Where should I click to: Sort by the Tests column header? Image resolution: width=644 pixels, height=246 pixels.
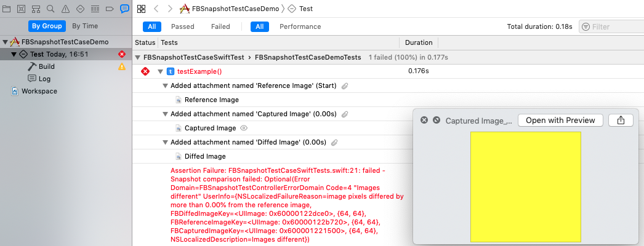pos(170,42)
